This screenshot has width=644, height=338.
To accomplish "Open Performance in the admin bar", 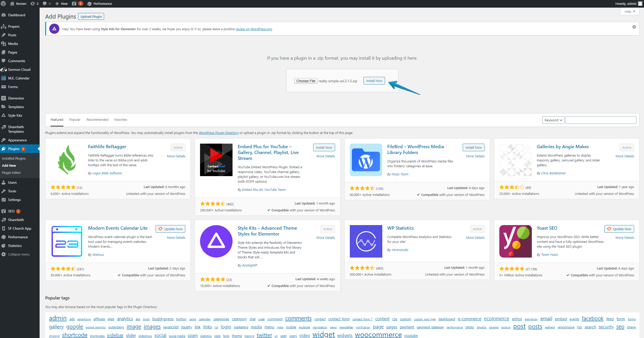I will [x=99, y=4].
